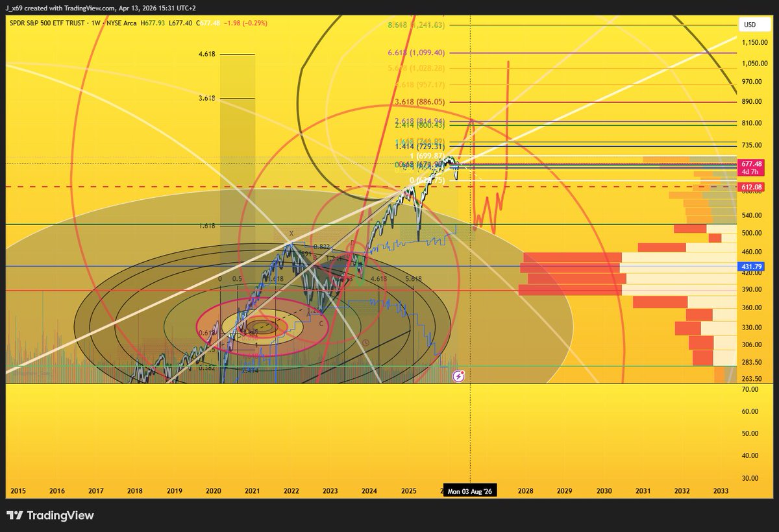
Task: Click the left-side 3.618 extension label
Action: point(208,99)
